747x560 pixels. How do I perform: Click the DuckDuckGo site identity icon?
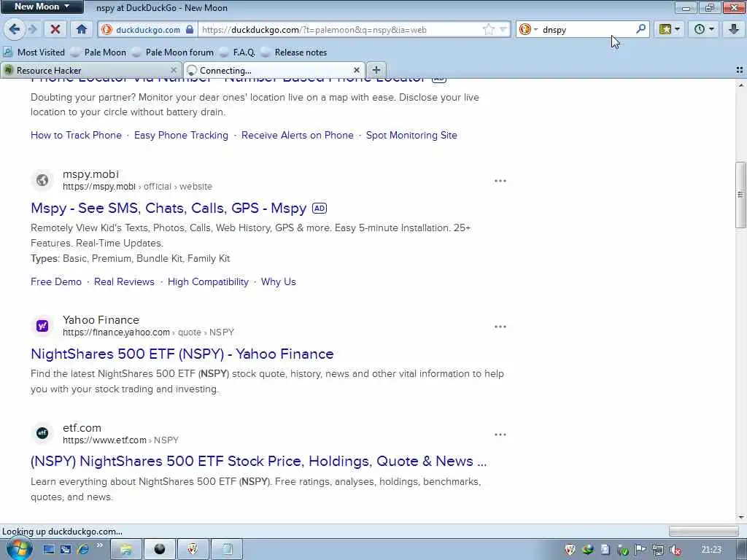tap(107, 29)
